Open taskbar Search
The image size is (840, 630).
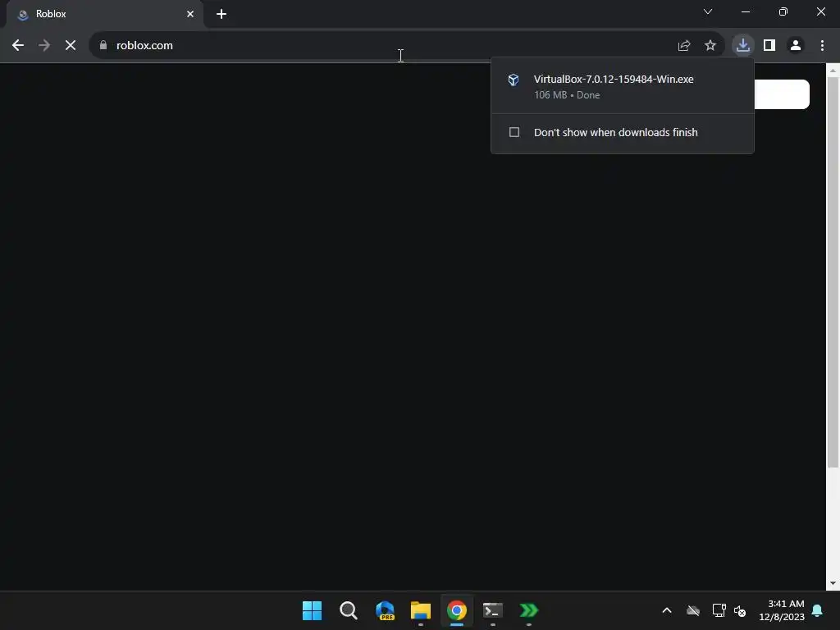[x=348, y=610]
